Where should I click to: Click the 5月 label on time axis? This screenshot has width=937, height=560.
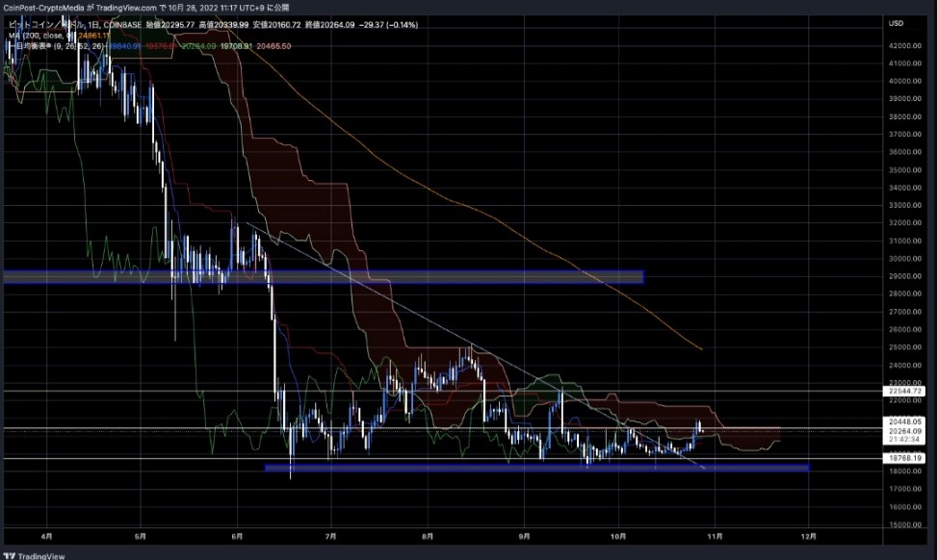(x=141, y=537)
